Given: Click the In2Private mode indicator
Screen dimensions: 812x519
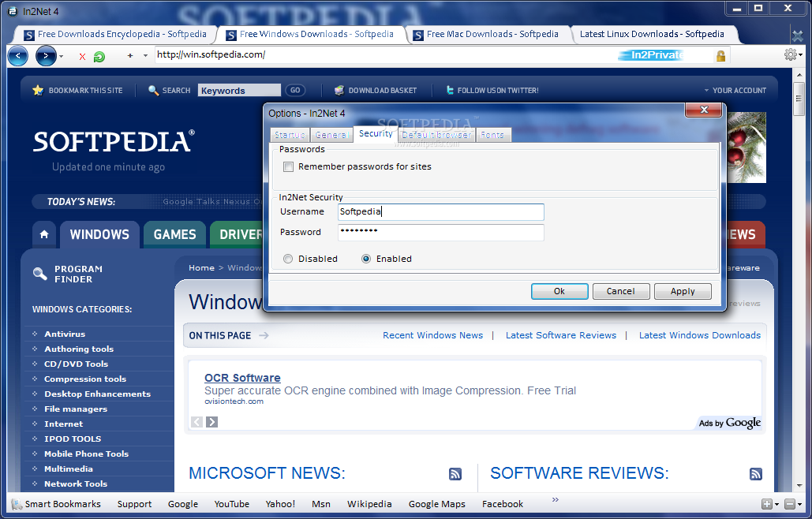Looking at the screenshot, I should (652, 55).
